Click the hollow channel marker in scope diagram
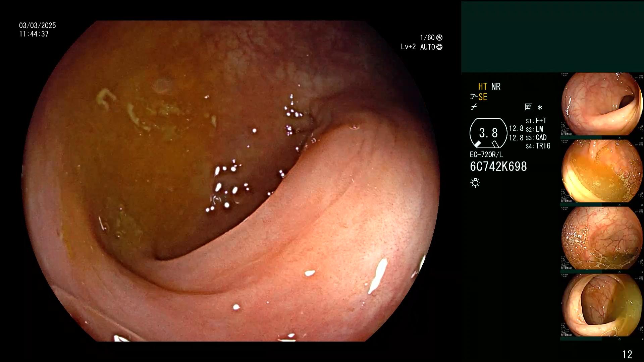This screenshot has width=644, height=362. [x=495, y=144]
